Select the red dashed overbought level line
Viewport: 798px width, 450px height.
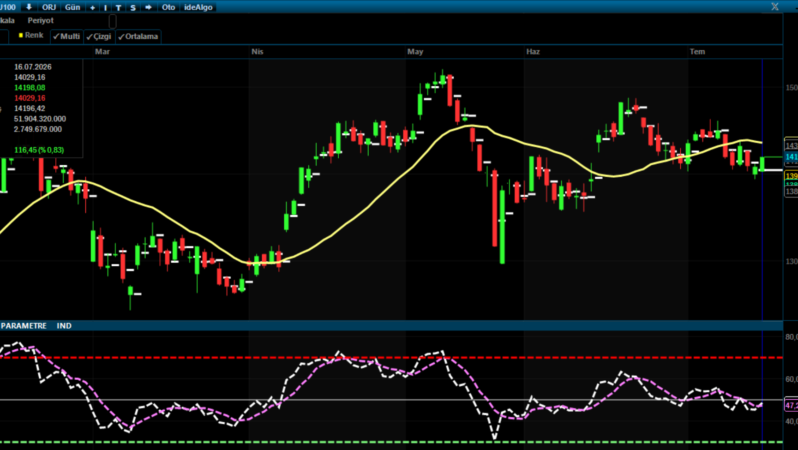[391, 357]
